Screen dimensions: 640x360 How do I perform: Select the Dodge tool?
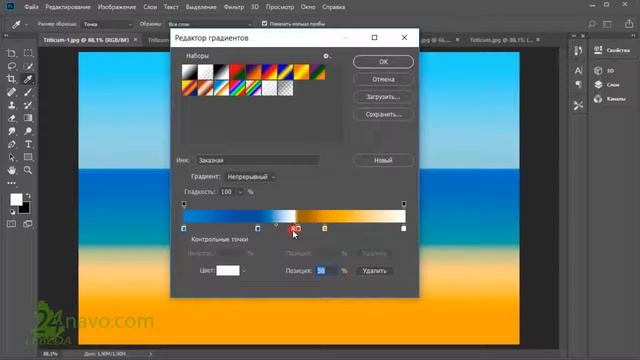(x=28, y=131)
